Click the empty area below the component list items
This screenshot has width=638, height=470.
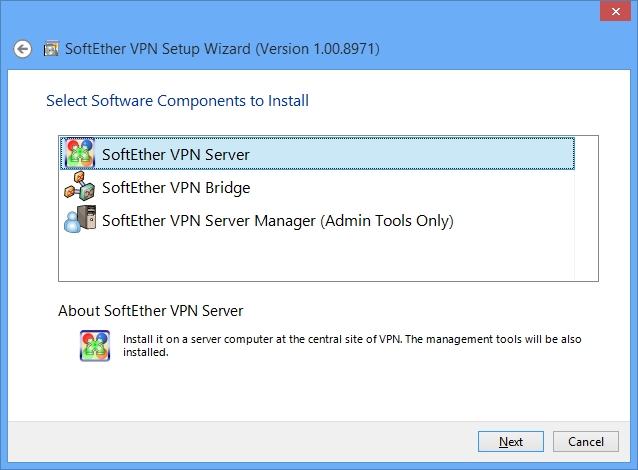pyautogui.click(x=317, y=258)
